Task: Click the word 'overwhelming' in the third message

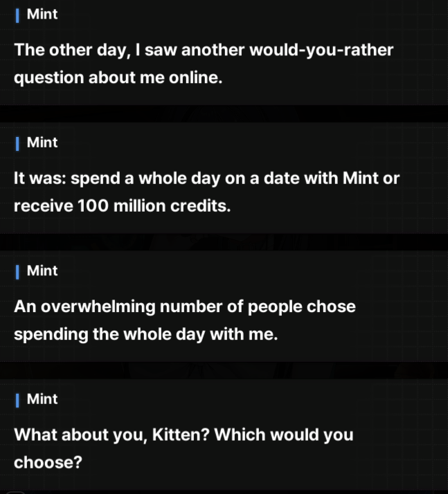Action: coord(98,307)
